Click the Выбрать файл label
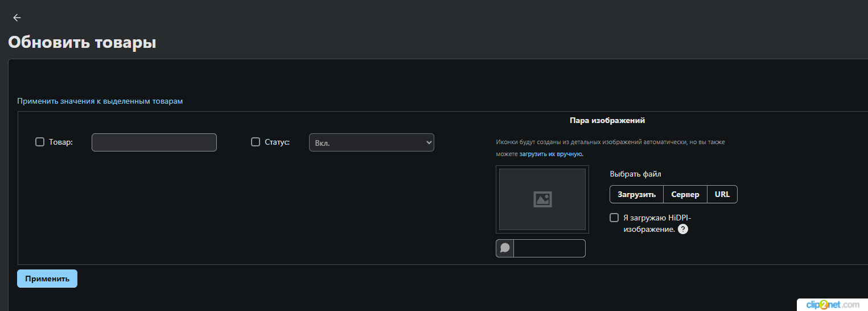Viewport: 868px width, 311px height. [x=635, y=174]
